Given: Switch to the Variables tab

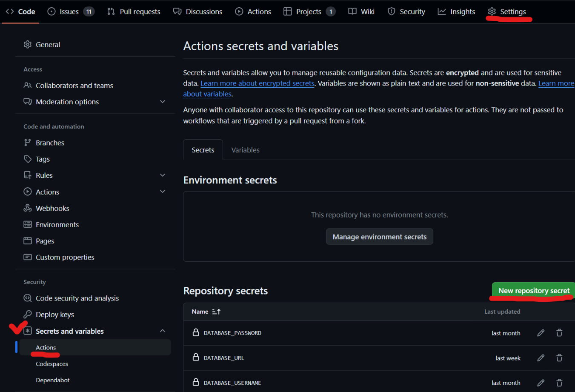Looking at the screenshot, I should pos(245,150).
